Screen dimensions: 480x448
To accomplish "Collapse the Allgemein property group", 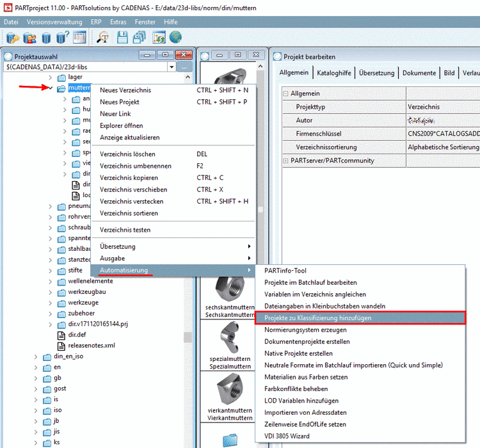I will pos(285,93).
